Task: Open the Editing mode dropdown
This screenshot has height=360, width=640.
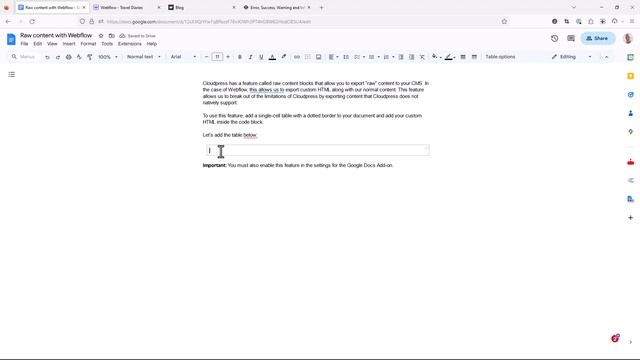Action: (x=571, y=57)
